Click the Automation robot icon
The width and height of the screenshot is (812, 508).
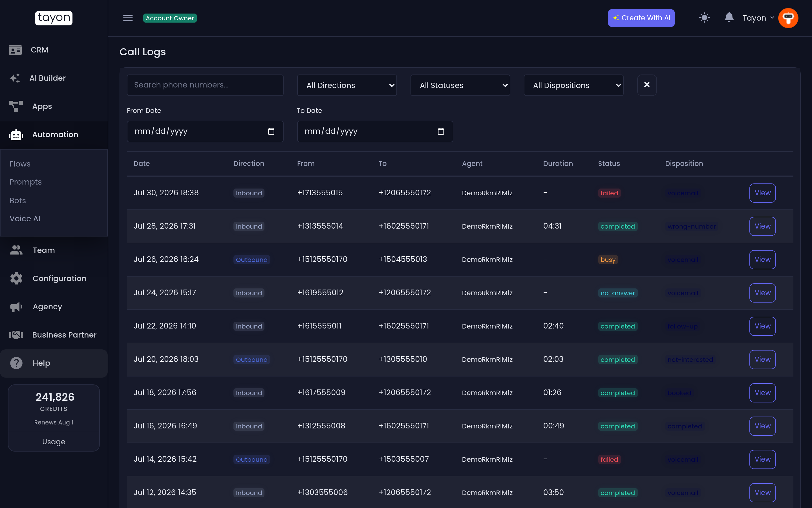(x=16, y=135)
